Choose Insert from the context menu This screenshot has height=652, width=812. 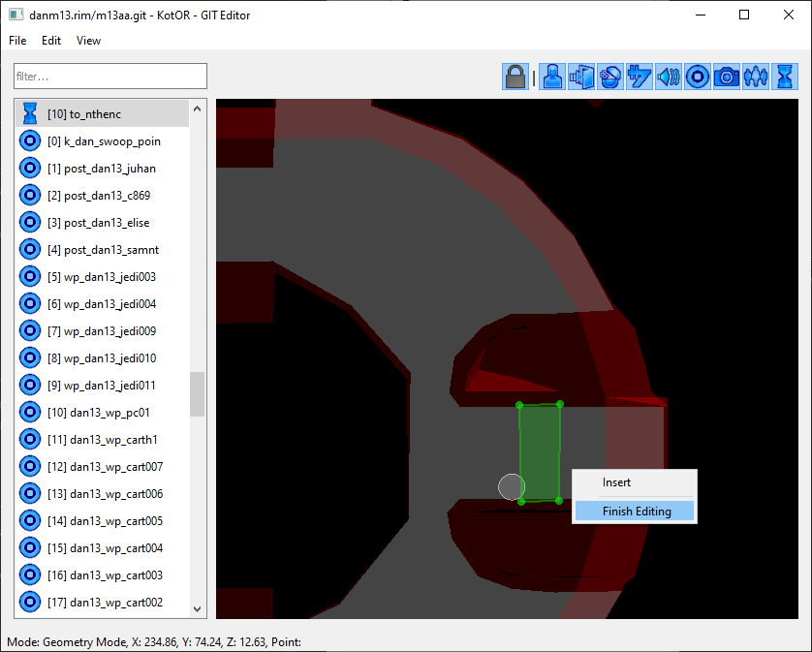point(635,482)
